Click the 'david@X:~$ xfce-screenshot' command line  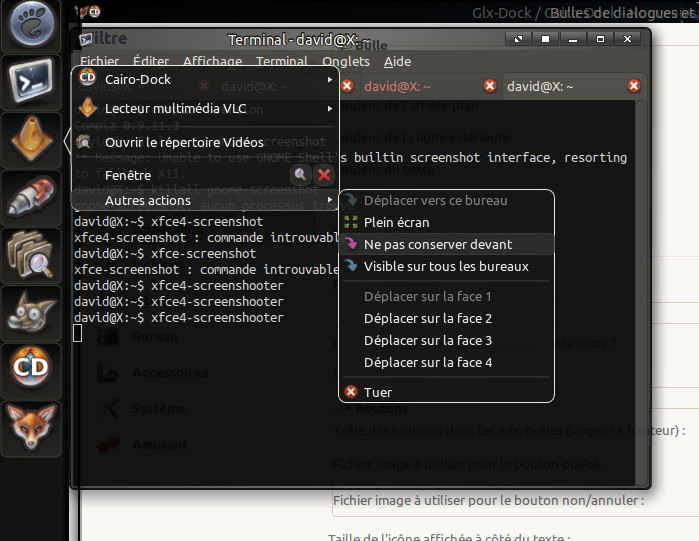(165, 253)
